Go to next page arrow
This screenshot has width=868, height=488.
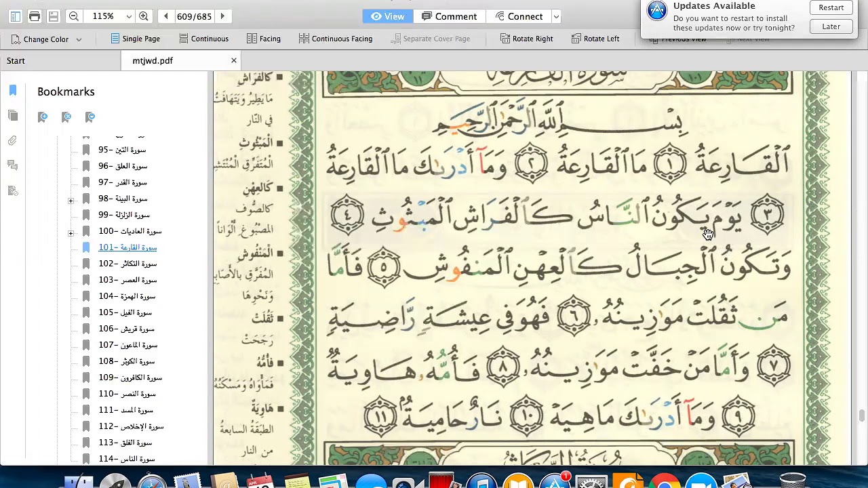click(x=222, y=16)
